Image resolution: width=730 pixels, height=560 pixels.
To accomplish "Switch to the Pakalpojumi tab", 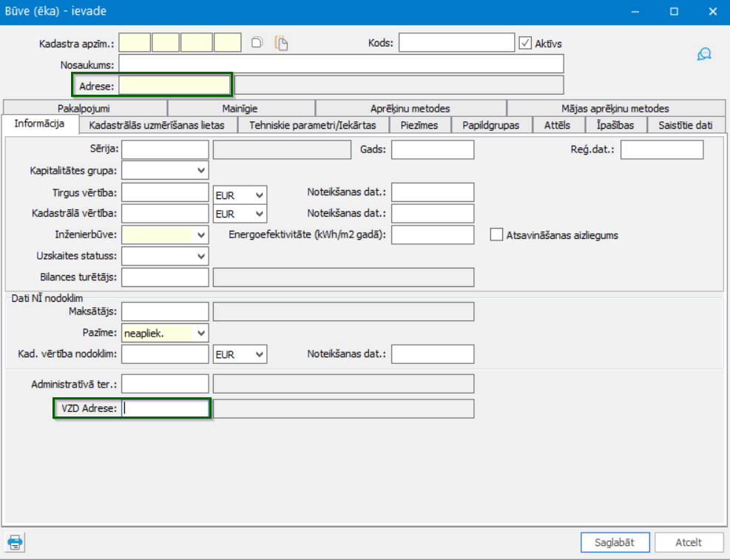I will [84, 109].
